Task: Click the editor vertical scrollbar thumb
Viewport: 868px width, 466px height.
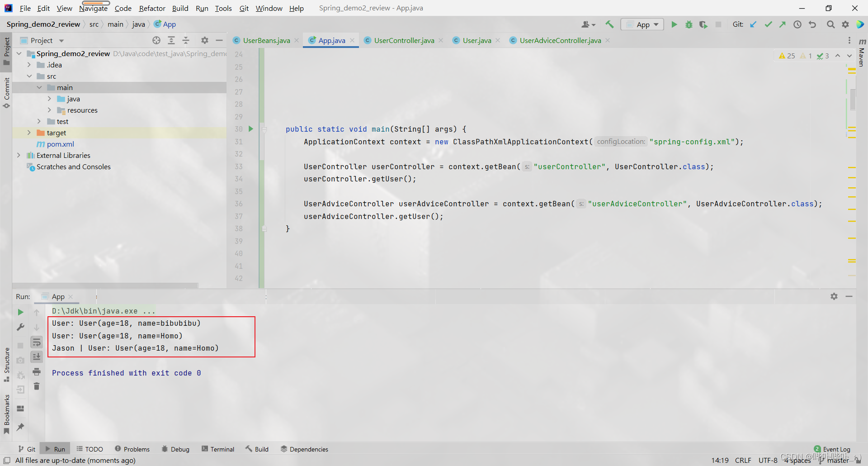Action: [x=853, y=100]
